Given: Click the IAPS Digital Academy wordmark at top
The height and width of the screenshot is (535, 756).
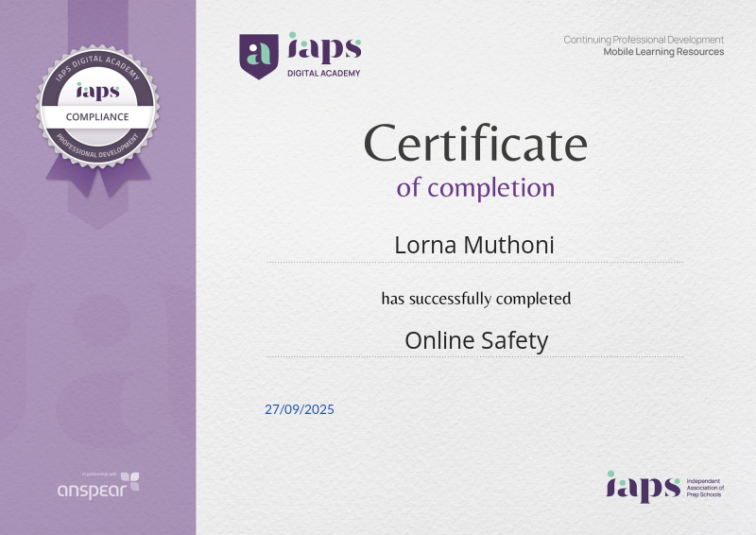Looking at the screenshot, I should [320, 55].
